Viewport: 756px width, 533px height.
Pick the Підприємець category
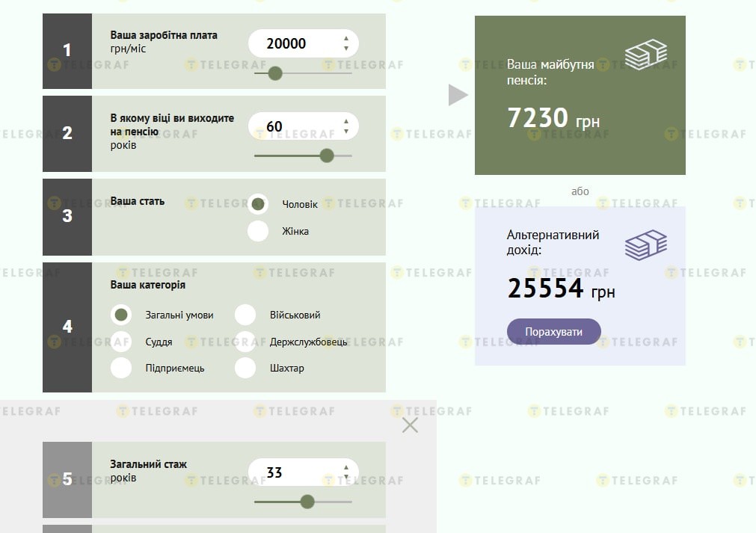[121, 368]
